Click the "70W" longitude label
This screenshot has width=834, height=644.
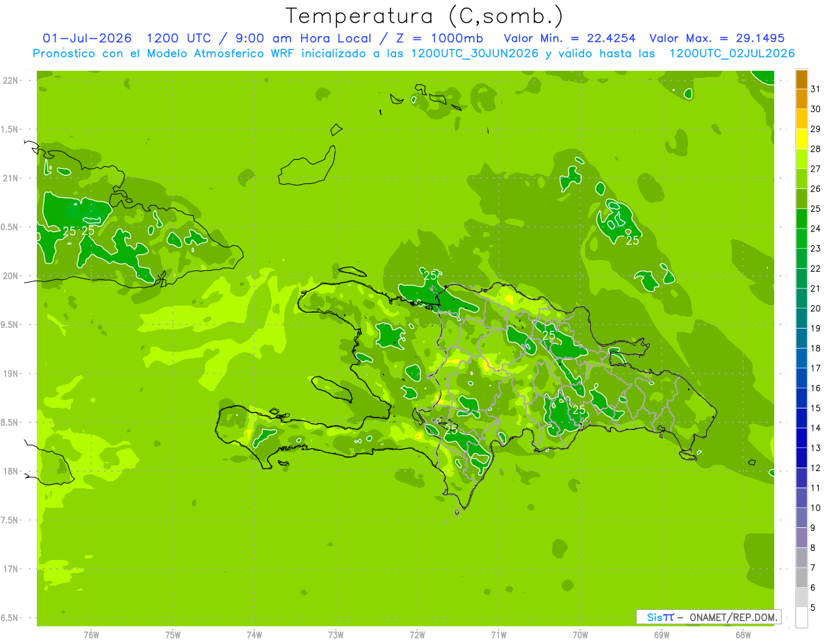click(580, 635)
